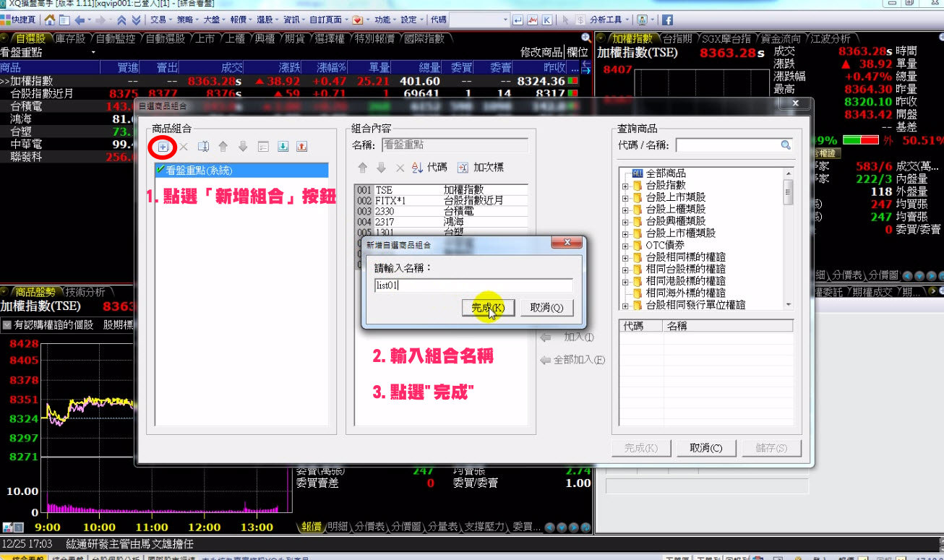Sort portfolio contents by 代碼
This screenshot has height=560, width=944.
[429, 168]
